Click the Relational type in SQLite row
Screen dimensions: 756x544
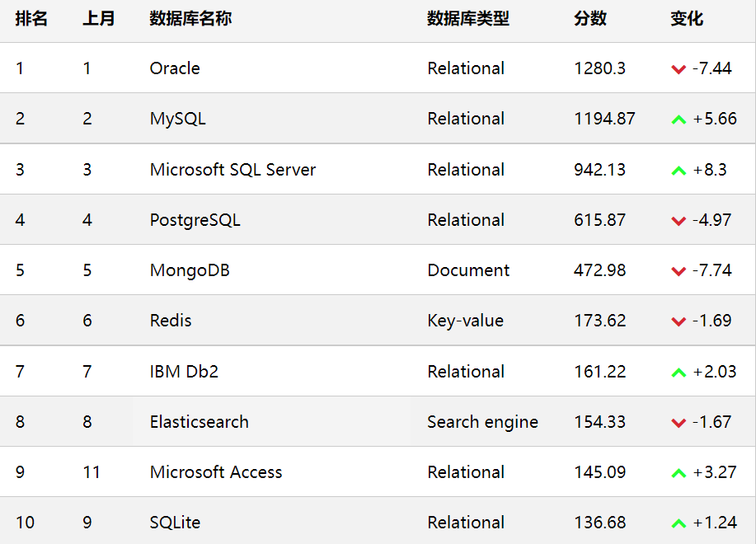coord(466,523)
